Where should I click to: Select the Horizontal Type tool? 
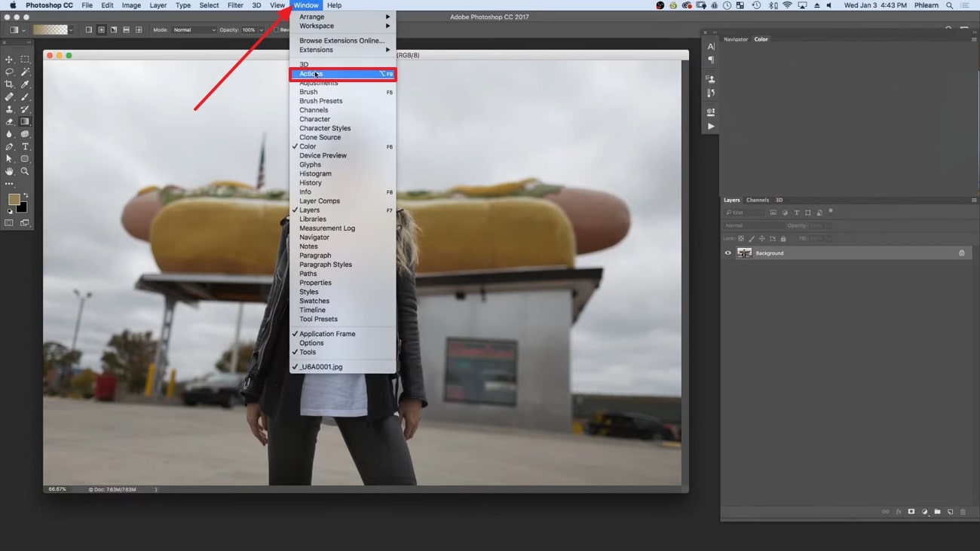pos(25,147)
